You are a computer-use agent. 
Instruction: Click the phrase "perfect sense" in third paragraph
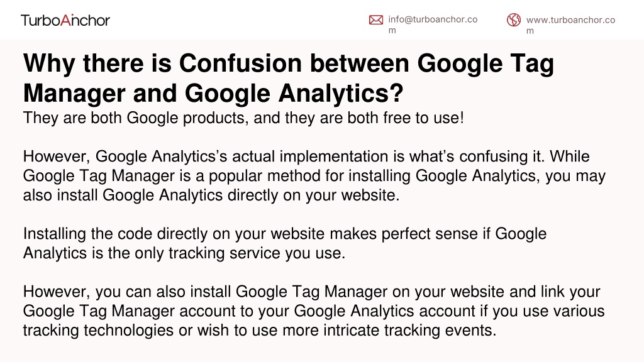[x=430, y=234]
